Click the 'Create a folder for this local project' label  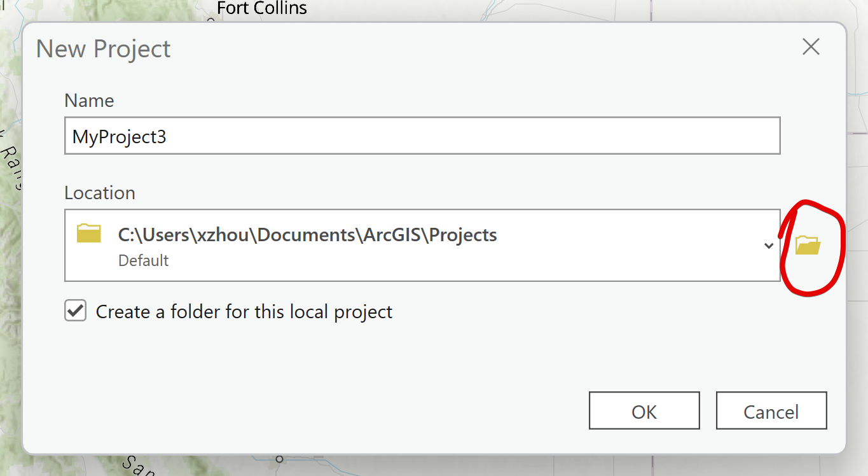(244, 312)
